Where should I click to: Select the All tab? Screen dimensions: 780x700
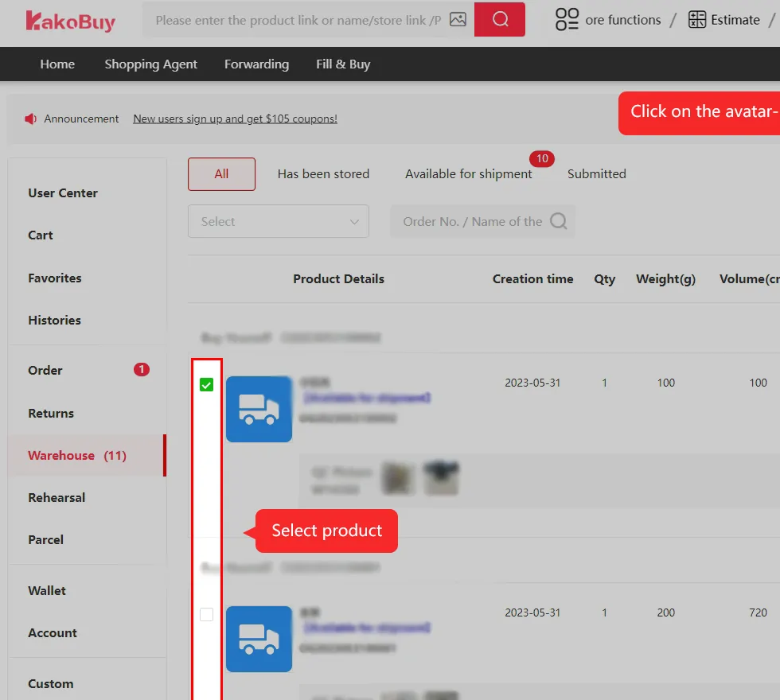[221, 174]
